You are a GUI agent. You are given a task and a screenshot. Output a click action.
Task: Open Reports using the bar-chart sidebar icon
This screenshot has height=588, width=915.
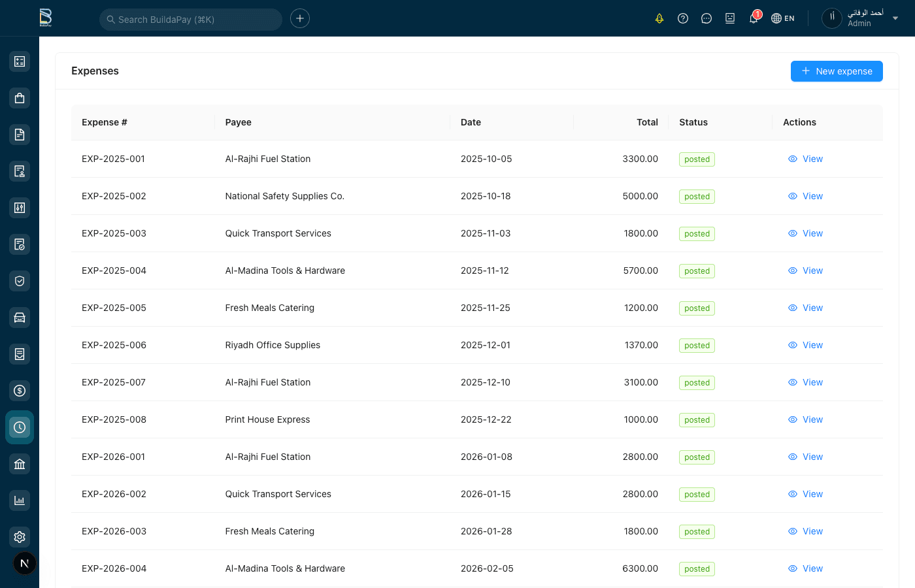19,500
